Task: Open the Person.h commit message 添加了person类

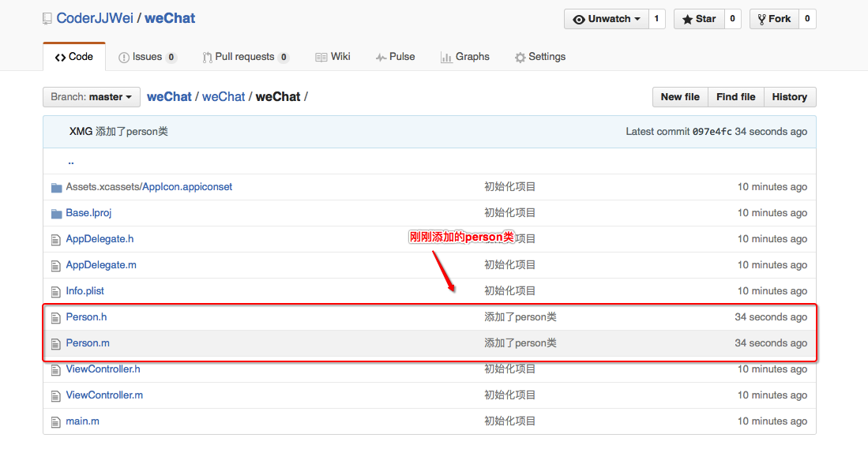Action: 520,317
